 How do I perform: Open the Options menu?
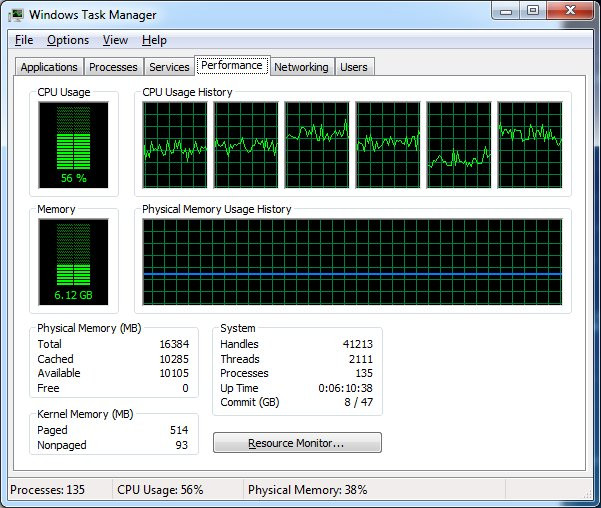click(68, 40)
